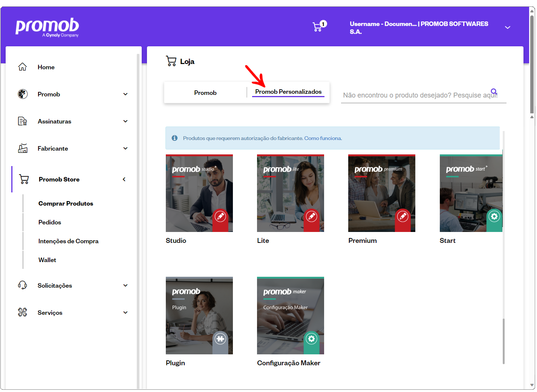Expand the Serviços menu chevron
This screenshot has width=537, height=392.
click(125, 313)
